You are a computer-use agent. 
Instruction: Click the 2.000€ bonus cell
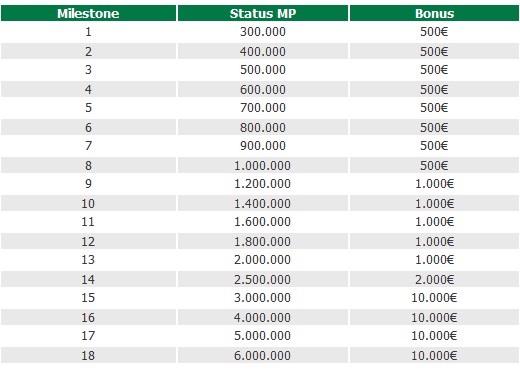pyautogui.click(x=434, y=279)
